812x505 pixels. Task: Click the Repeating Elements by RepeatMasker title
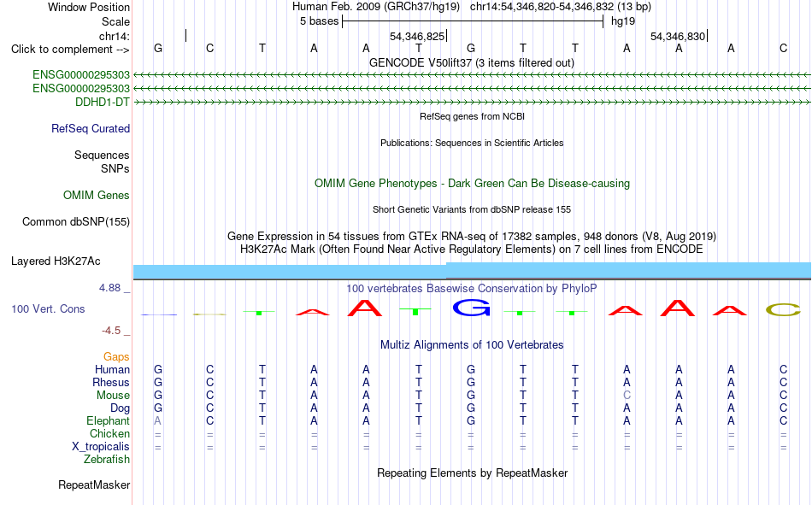(x=473, y=473)
